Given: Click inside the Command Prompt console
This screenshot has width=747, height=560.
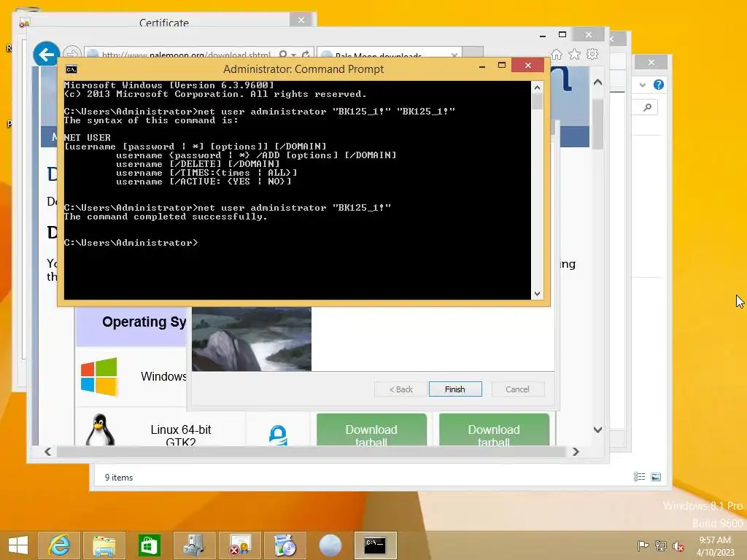Looking at the screenshot, I should coord(298,190).
